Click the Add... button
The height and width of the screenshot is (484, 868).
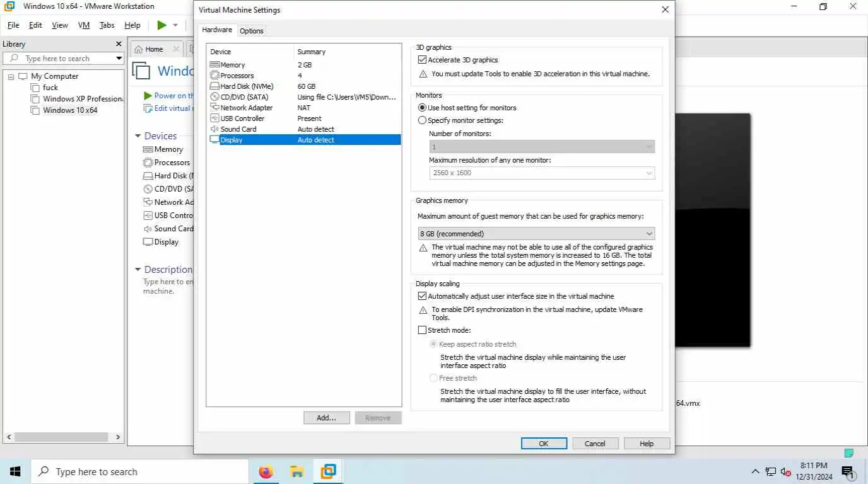coord(326,418)
